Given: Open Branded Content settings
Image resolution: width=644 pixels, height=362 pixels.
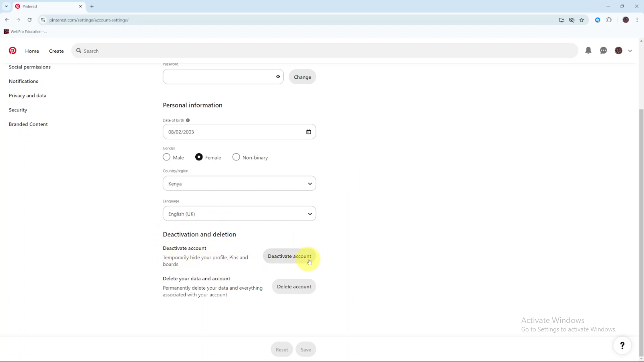Looking at the screenshot, I should 28,124.
